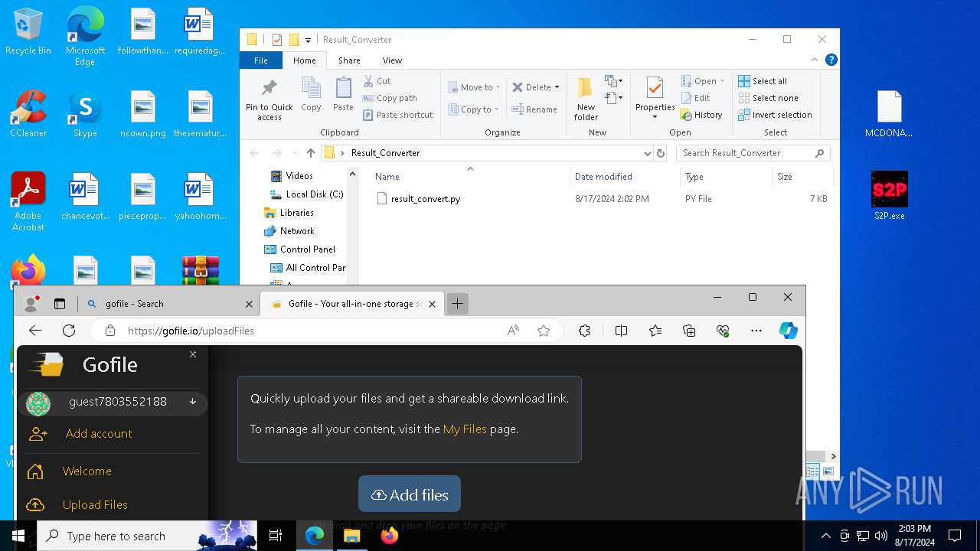Select Local Disk (C:) in navigation pane
The width and height of the screenshot is (980, 551).
315,194
